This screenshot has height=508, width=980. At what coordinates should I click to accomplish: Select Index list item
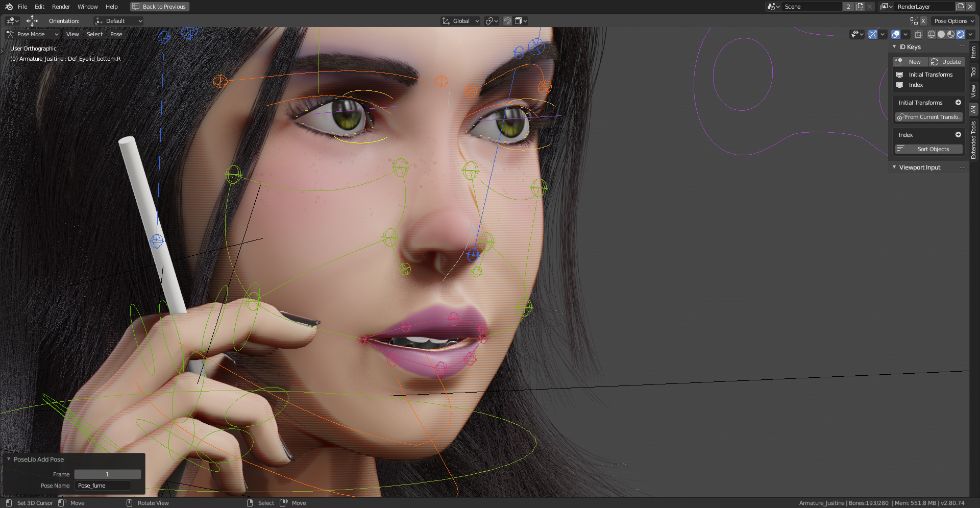928,85
